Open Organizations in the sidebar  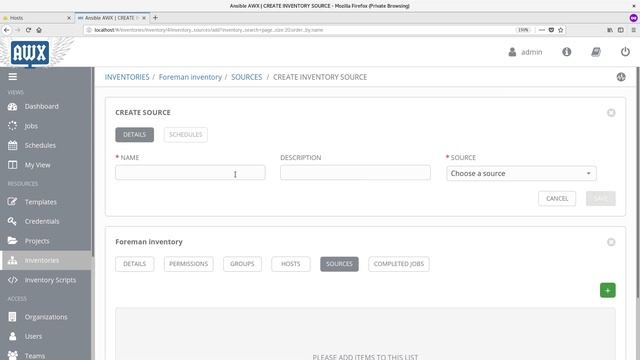tap(46, 317)
